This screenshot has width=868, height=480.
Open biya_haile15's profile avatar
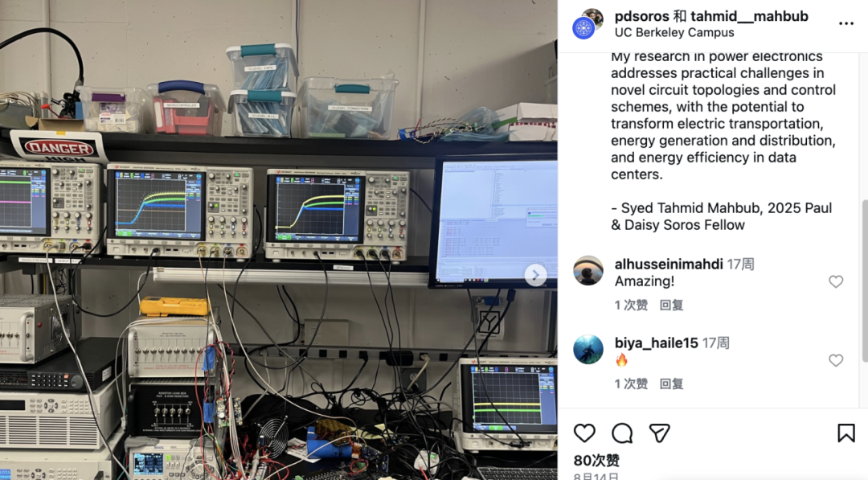click(588, 349)
